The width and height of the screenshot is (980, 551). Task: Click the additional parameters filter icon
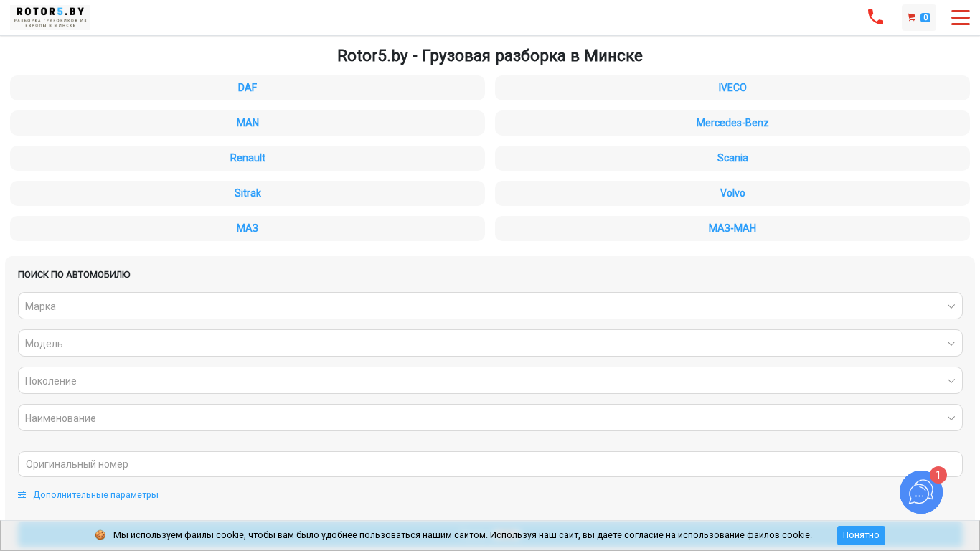pos(22,495)
